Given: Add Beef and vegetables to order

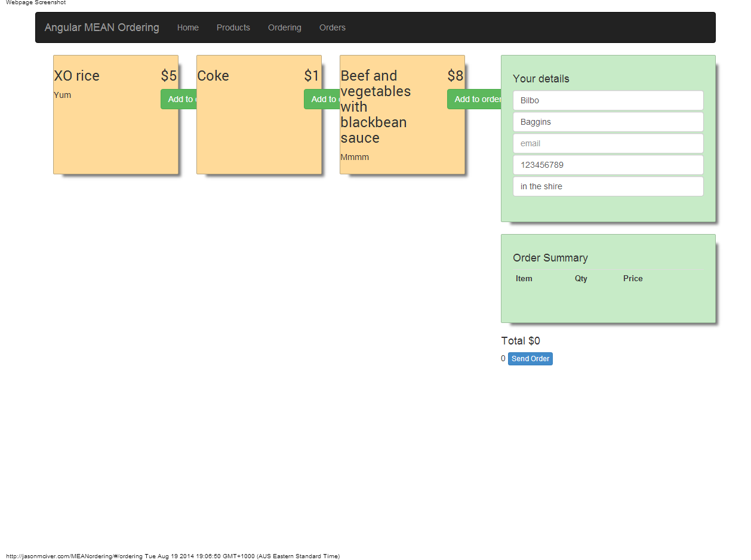Looking at the screenshot, I should [475, 99].
